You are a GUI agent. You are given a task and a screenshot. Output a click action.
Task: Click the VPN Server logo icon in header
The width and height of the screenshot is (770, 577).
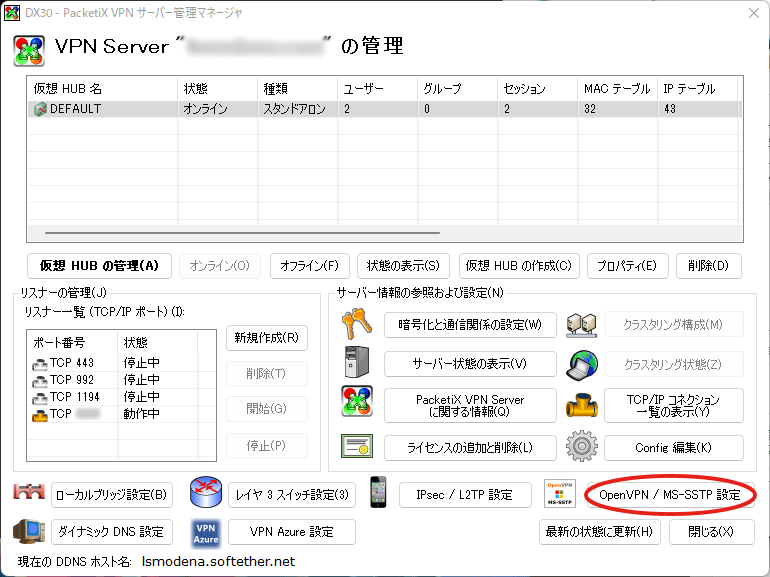click(x=29, y=51)
